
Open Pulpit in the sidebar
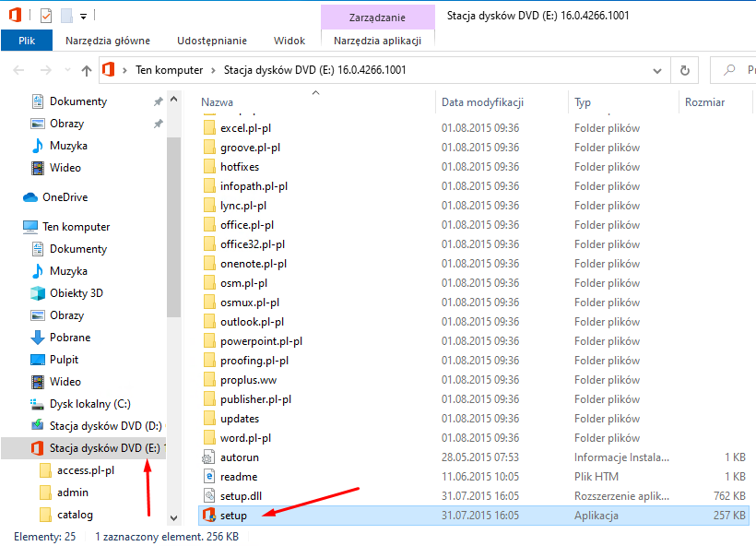point(64,360)
